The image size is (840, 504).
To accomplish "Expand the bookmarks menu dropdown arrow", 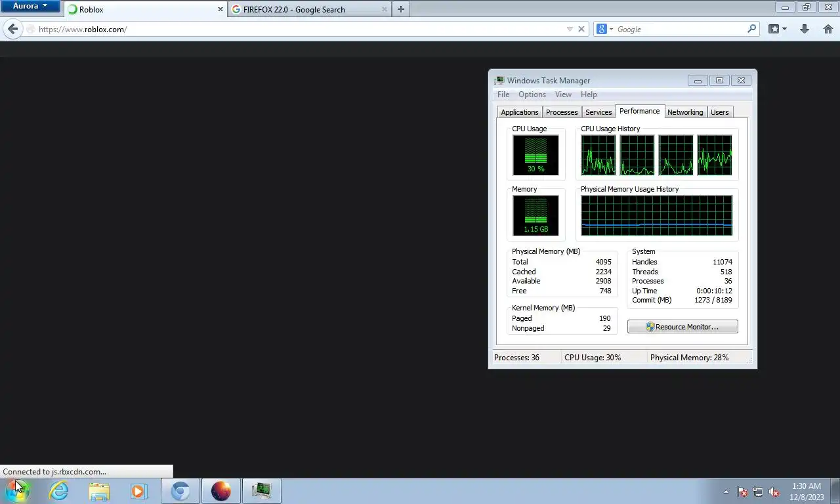I will [x=784, y=29].
